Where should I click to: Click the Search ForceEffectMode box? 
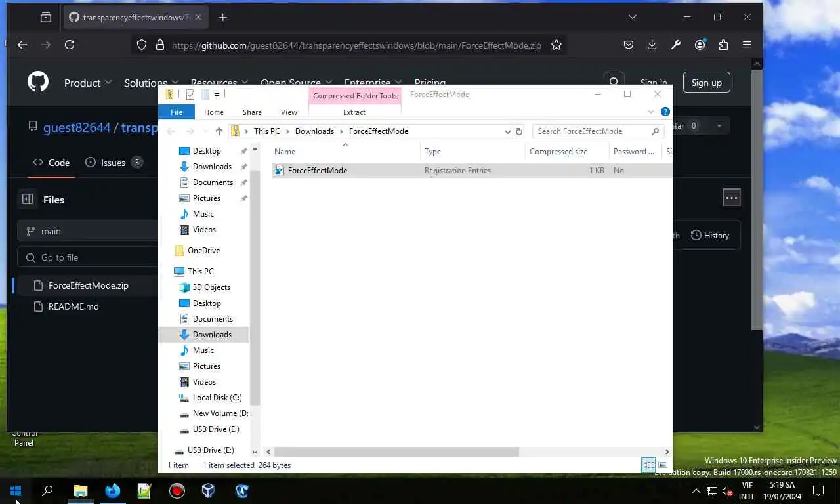click(x=597, y=131)
